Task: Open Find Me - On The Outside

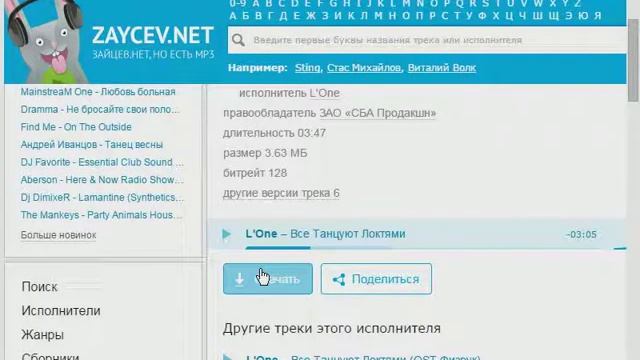Action: pyautogui.click(x=76, y=127)
